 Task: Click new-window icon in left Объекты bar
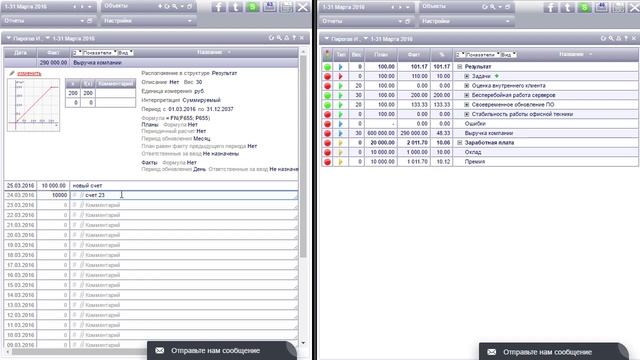[x=189, y=7]
